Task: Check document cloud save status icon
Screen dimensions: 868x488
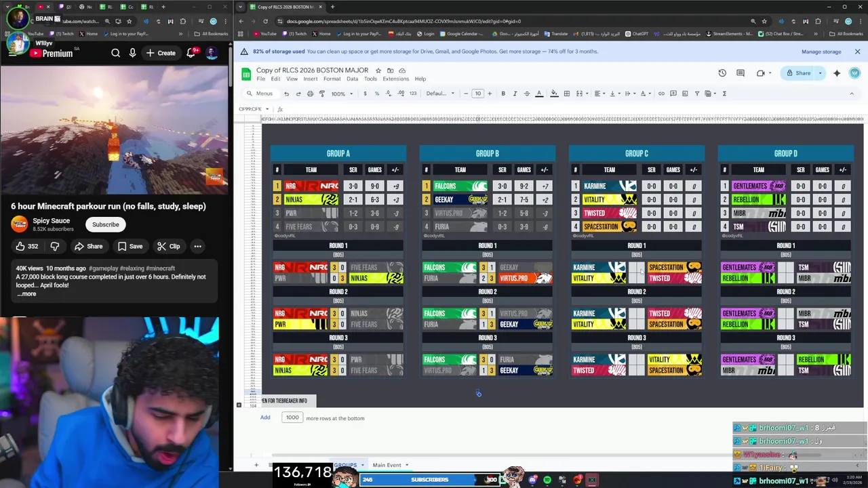Action: click(402, 70)
